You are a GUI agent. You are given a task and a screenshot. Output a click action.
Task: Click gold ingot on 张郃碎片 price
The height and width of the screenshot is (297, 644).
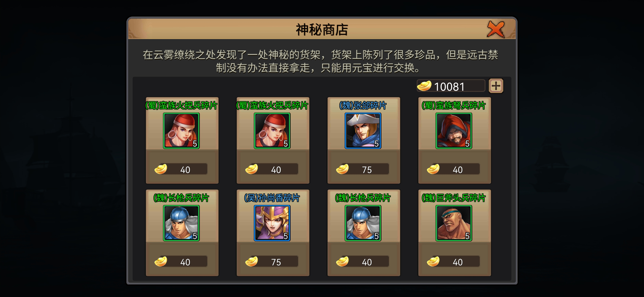tap(342, 169)
